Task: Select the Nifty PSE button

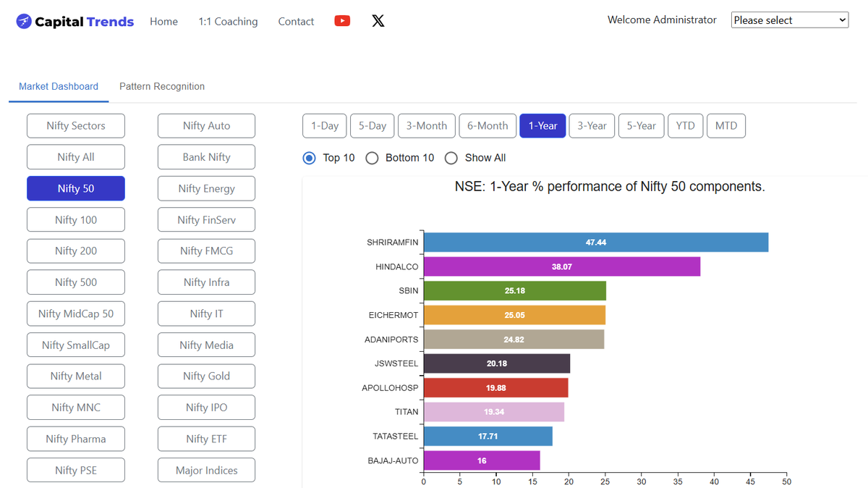Action: (76, 471)
